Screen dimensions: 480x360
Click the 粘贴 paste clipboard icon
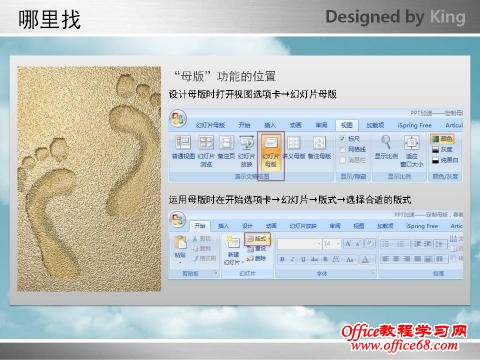click(x=180, y=242)
